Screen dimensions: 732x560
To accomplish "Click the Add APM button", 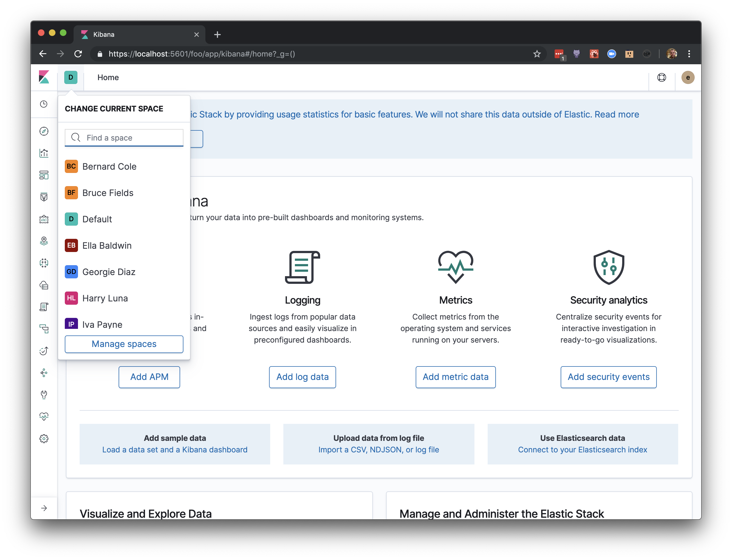I will click(x=149, y=377).
